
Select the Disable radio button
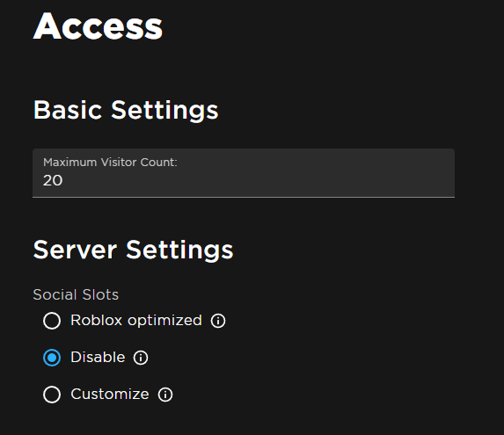coord(52,358)
